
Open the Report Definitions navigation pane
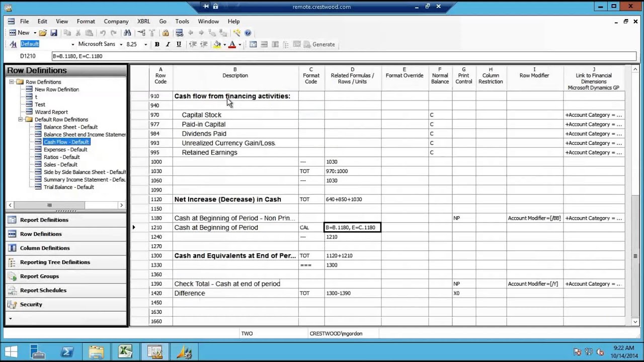(x=66, y=220)
